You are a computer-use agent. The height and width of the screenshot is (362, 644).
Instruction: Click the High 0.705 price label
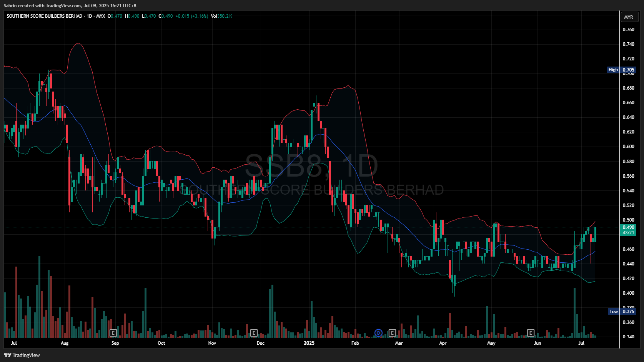(x=622, y=70)
